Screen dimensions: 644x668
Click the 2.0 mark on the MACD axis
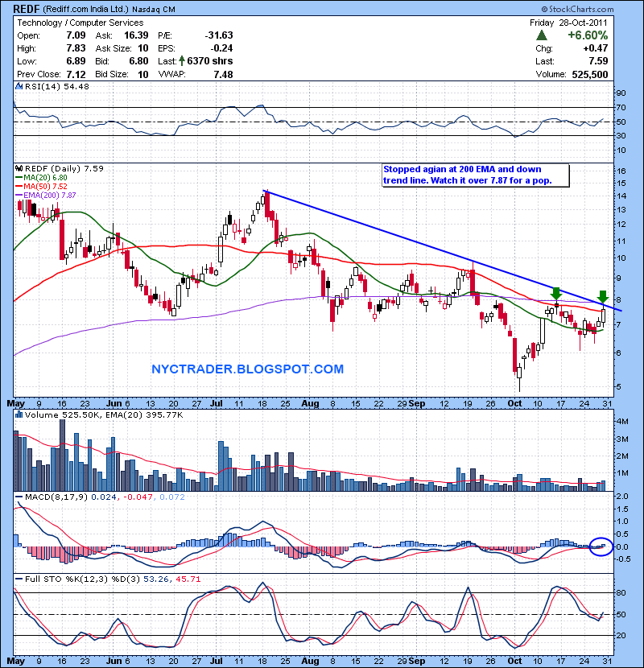[x=622, y=497]
